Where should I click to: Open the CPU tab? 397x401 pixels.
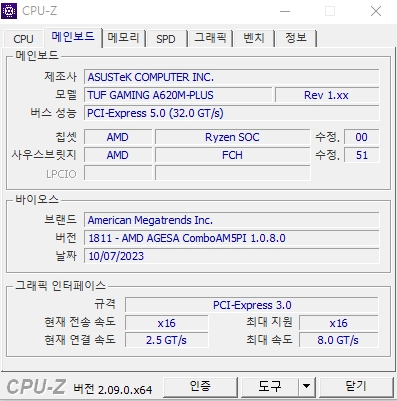coord(23,39)
